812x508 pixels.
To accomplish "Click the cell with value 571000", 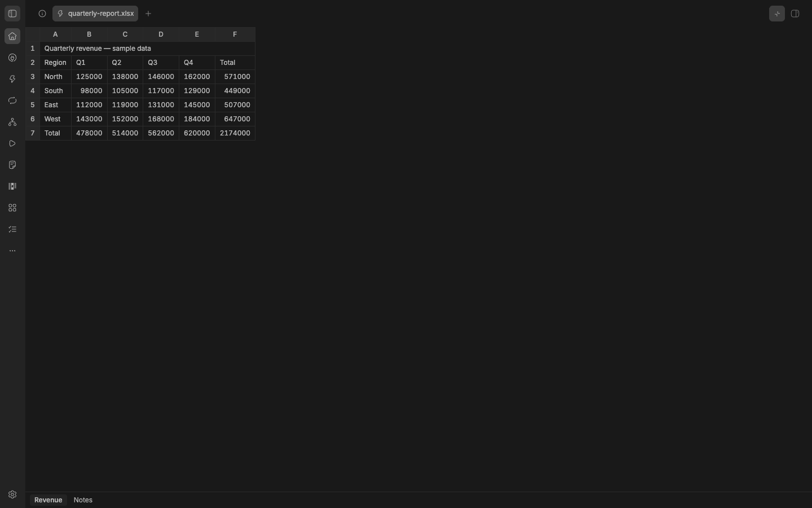I will click(235, 77).
